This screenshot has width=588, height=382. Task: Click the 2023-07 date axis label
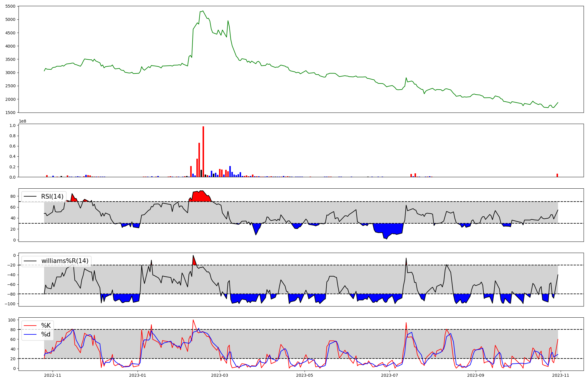pos(390,375)
